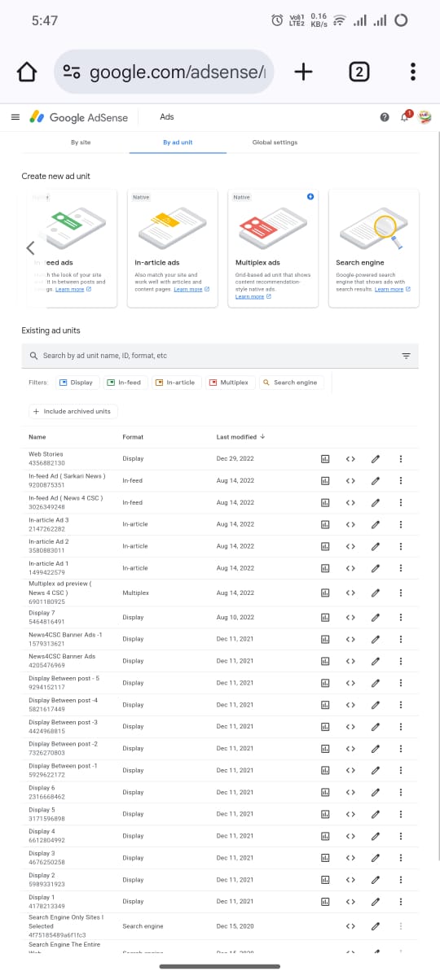Create a new In-article ads unit

(173, 248)
